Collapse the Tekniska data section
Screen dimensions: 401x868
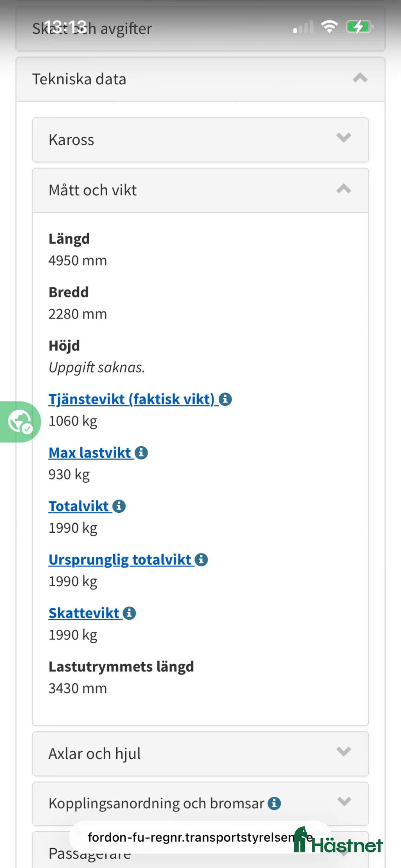[x=359, y=78]
